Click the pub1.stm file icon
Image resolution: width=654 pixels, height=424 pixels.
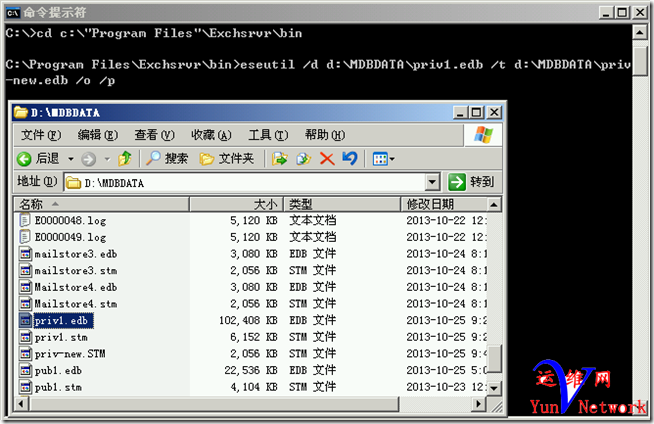click(x=25, y=387)
